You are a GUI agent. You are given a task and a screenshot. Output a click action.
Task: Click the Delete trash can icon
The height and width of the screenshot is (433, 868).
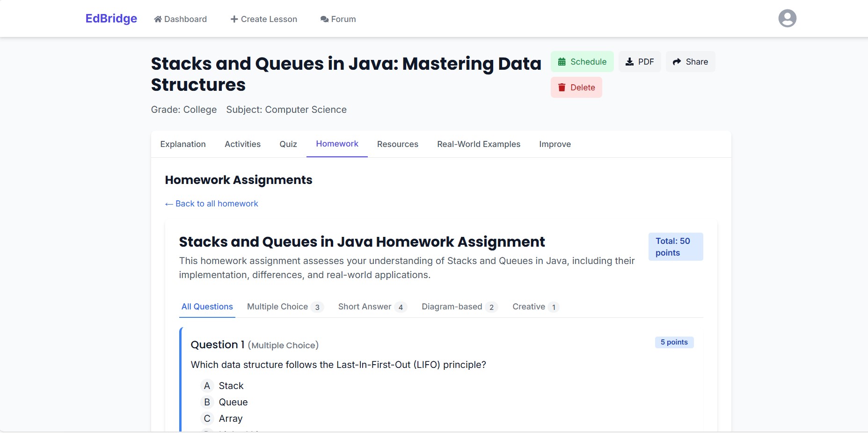[562, 88]
